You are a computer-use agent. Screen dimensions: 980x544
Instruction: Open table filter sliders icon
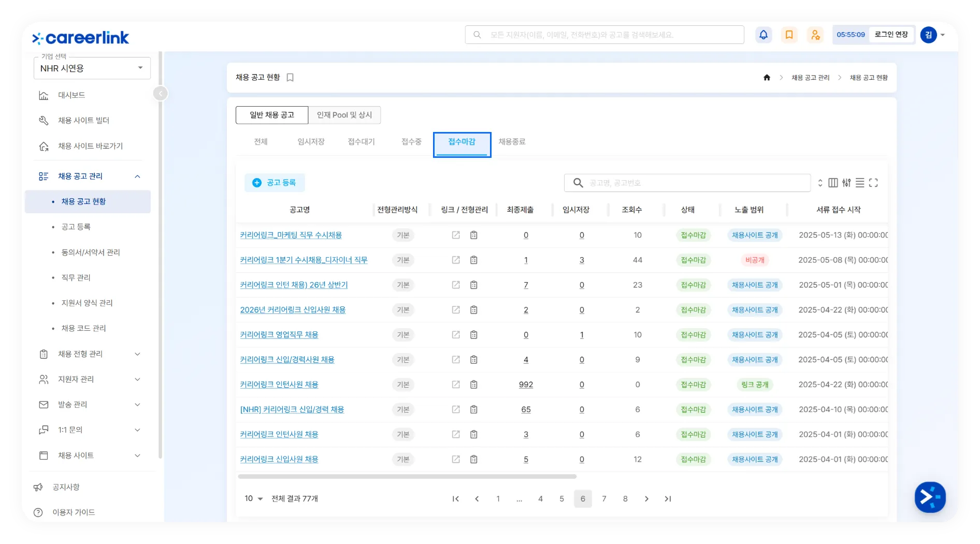pyautogui.click(x=846, y=183)
